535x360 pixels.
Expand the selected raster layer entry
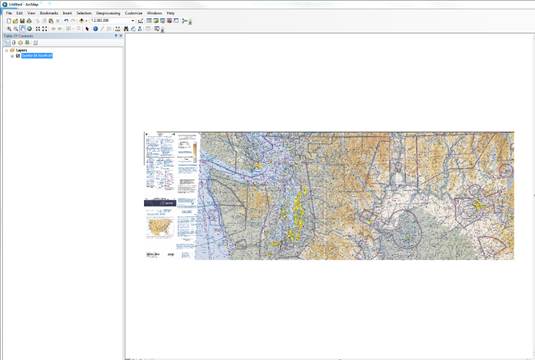[x=13, y=56]
